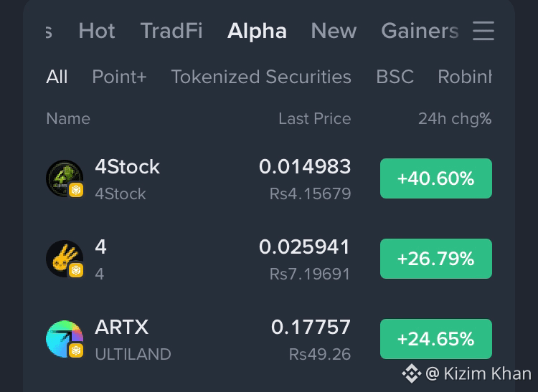Open the New tab

(334, 31)
